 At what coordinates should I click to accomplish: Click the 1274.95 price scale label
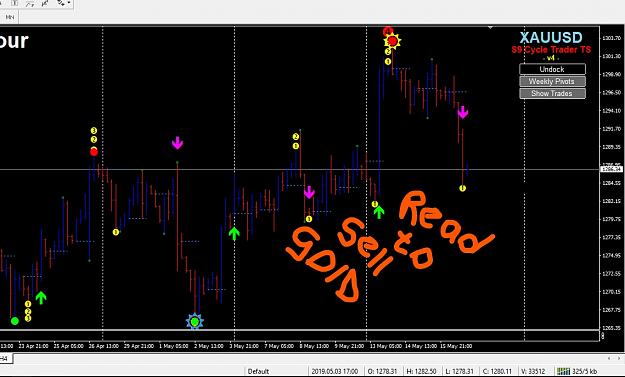611,255
